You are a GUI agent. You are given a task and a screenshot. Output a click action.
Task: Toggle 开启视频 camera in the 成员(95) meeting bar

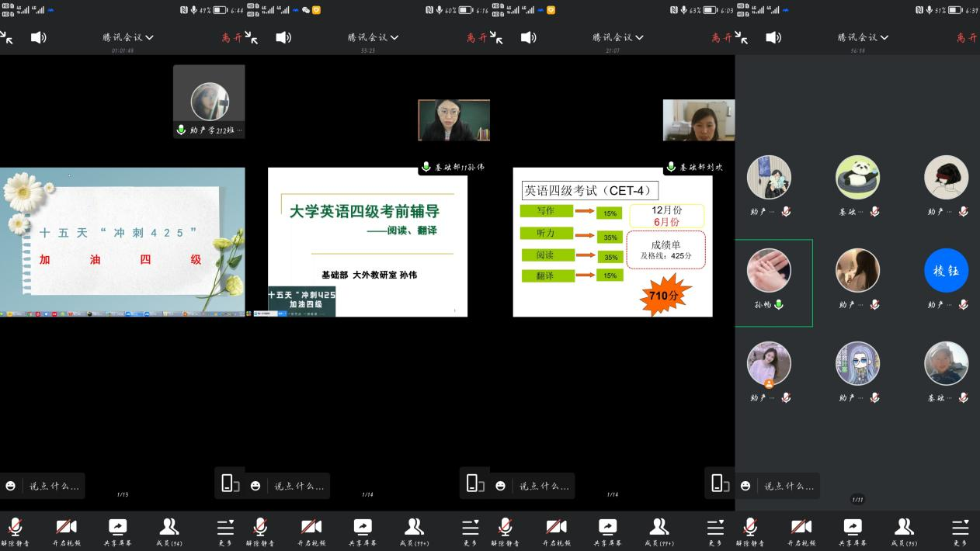[801, 531]
